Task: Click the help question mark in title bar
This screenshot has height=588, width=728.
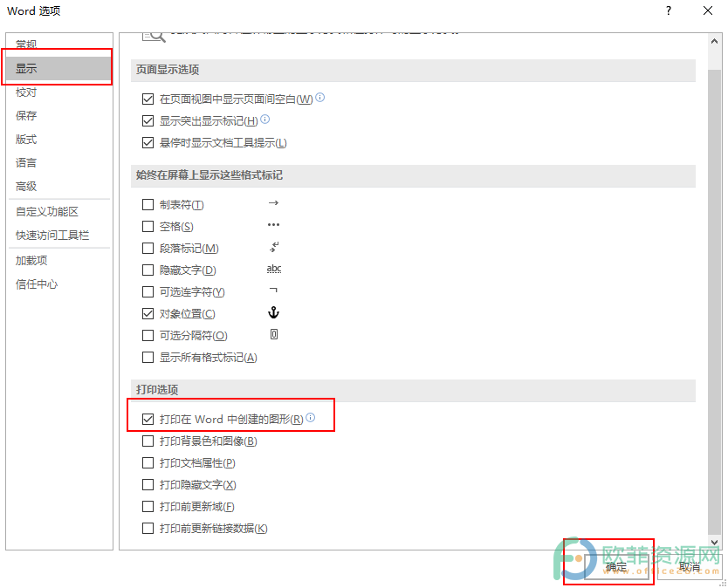Action: 668,10
